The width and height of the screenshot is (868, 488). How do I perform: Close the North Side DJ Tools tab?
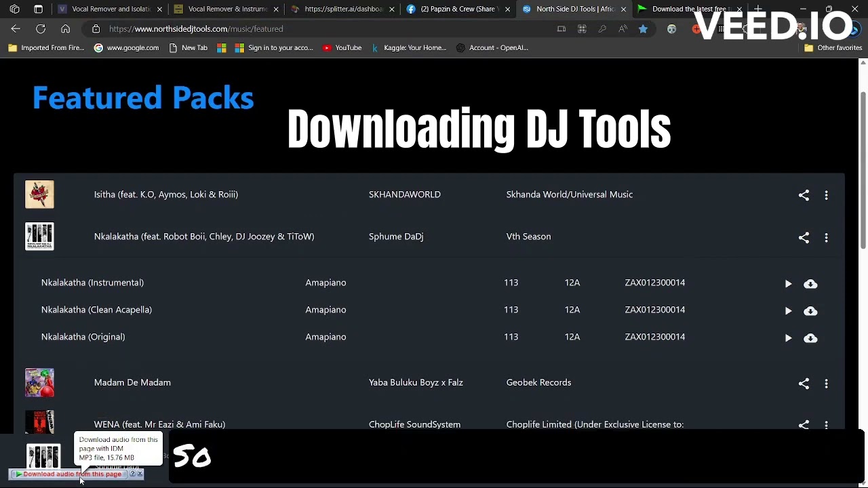623,9
